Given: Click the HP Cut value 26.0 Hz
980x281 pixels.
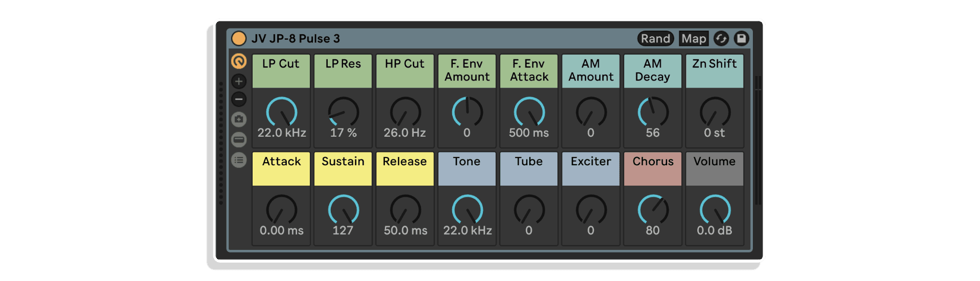Looking at the screenshot, I should [405, 133].
